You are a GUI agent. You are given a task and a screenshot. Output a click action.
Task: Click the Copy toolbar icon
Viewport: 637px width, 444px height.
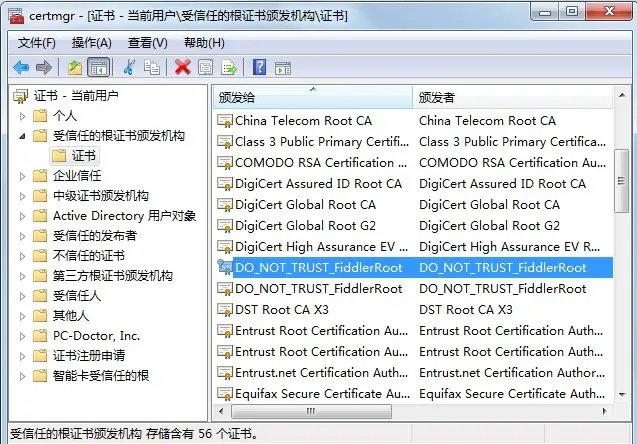coord(152,67)
